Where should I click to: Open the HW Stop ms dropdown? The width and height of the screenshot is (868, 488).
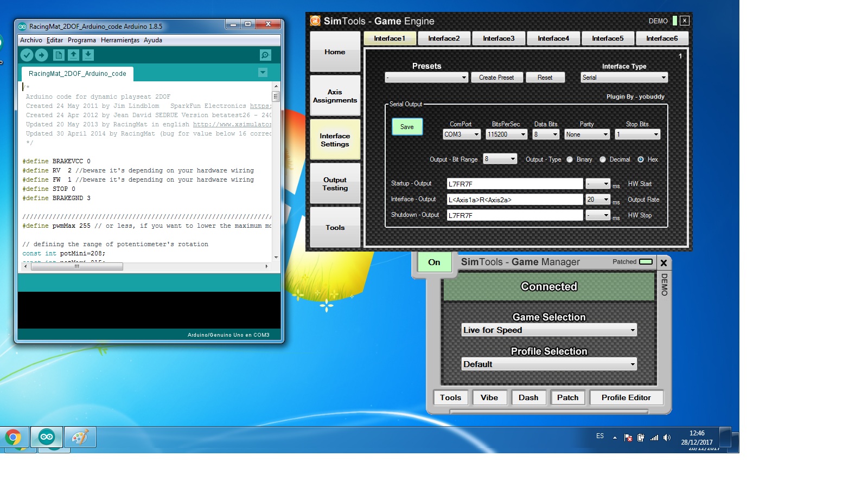(598, 215)
